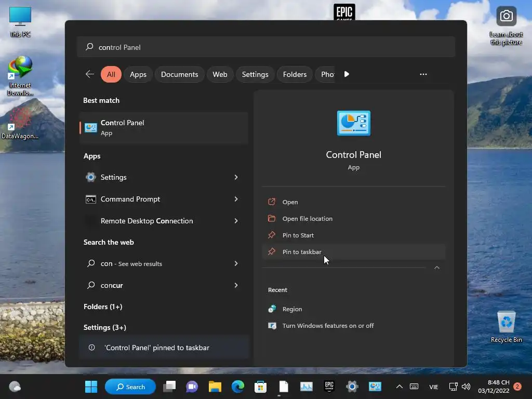Open the DataWagon desktop shortcut

coord(20,123)
